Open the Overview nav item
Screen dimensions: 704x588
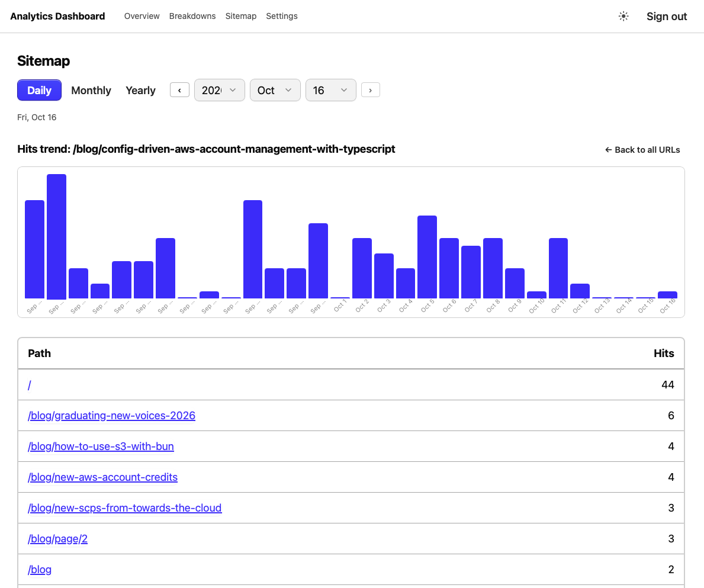point(142,16)
